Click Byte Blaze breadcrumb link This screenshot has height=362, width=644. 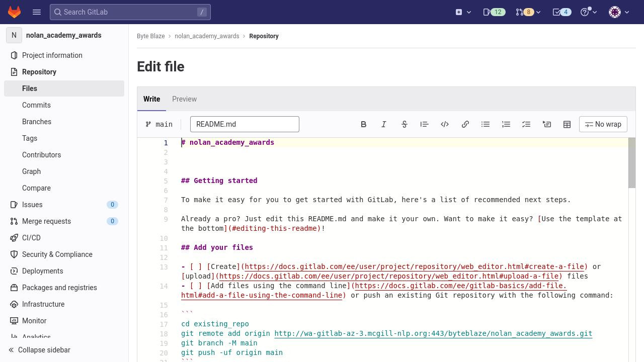point(151,36)
